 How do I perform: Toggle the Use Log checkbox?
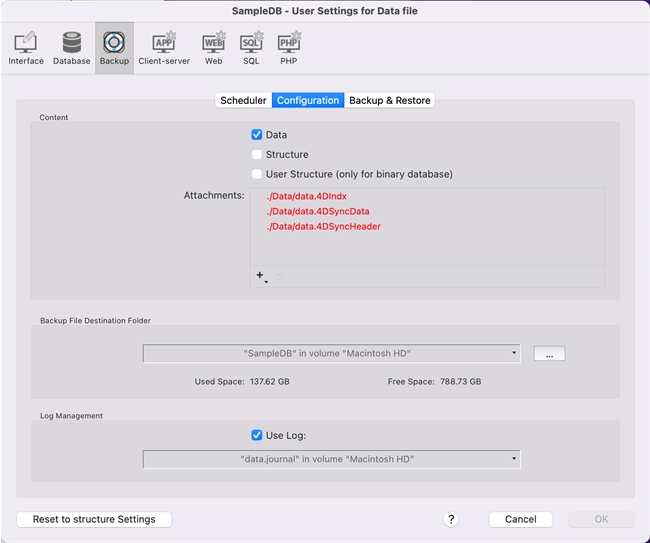coord(257,435)
